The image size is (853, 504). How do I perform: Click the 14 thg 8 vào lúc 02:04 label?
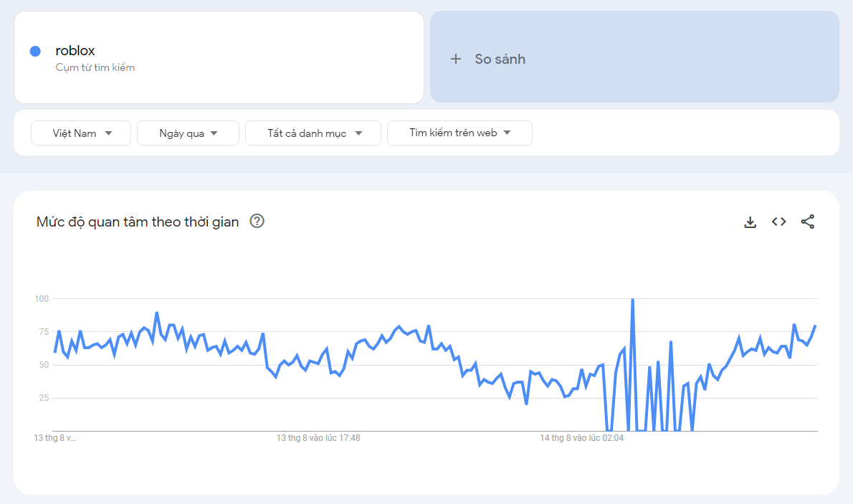tap(581, 438)
